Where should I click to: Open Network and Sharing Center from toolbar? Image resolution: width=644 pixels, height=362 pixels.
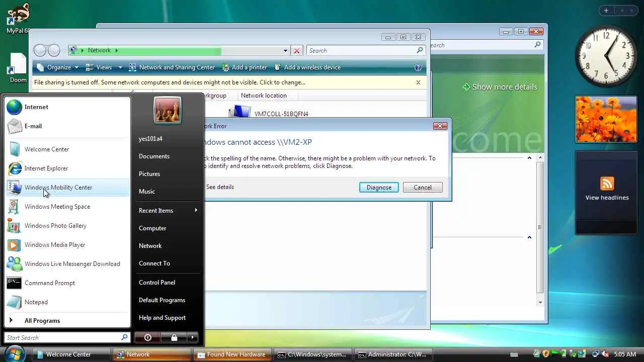pyautogui.click(x=172, y=67)
